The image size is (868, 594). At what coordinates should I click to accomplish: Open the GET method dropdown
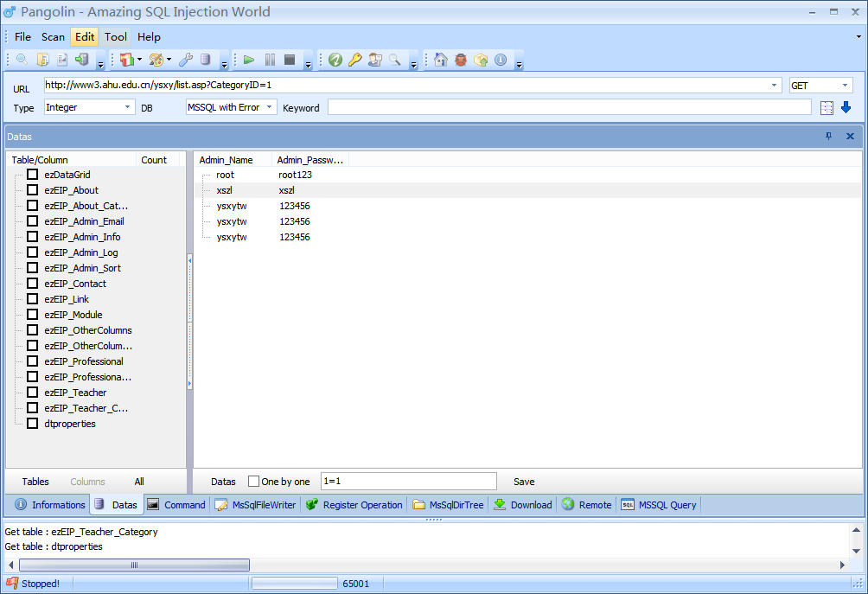845,86
